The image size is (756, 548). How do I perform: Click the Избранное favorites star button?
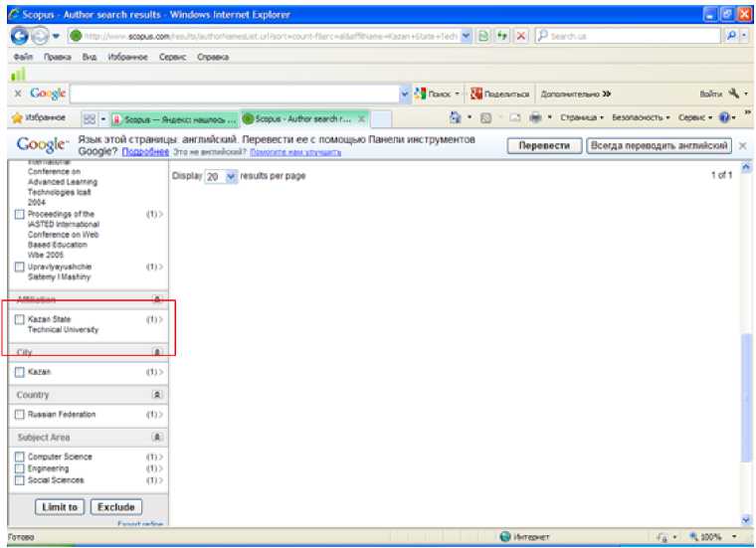pos(39,117)
